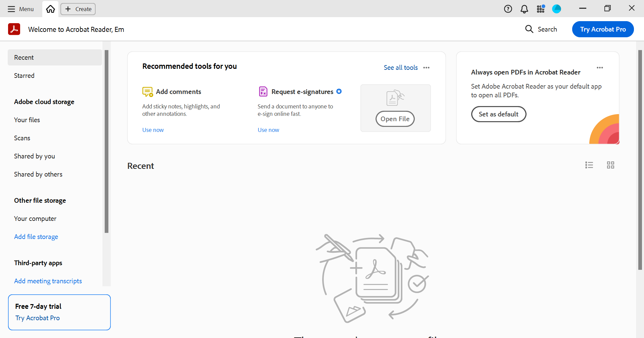Click Try Acrobat Pro blue button
Image resolution: width=644 pixels, height=338 pixels.
pyautogui.click(x=603, y=29)
